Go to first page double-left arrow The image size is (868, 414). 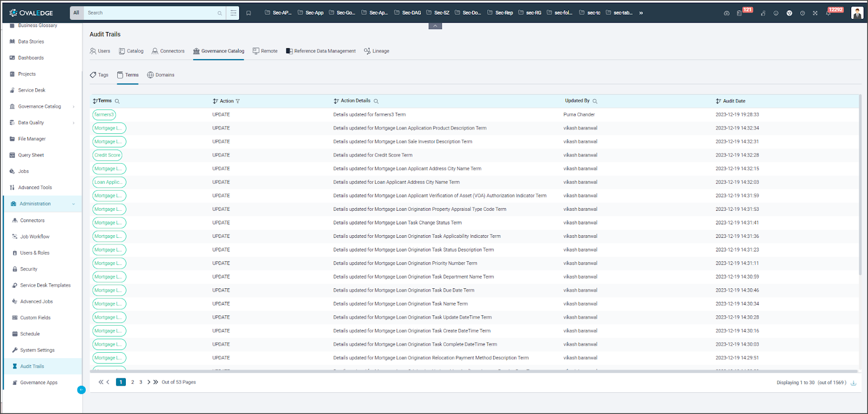100,382
